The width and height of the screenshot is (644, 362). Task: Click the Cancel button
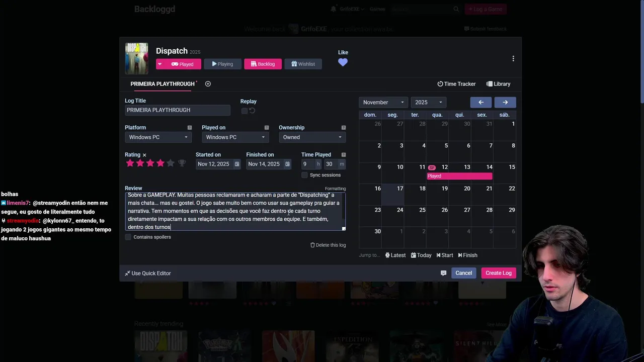(463, 273)
